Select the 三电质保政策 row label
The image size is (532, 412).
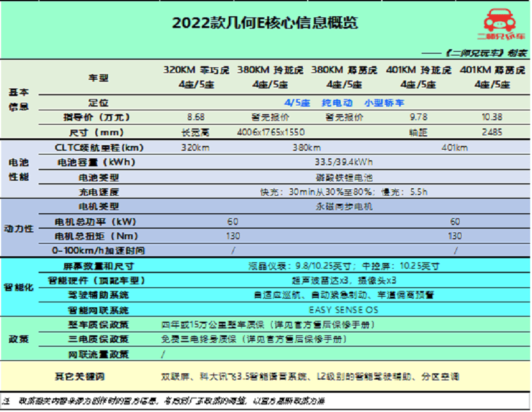(98, 339)
